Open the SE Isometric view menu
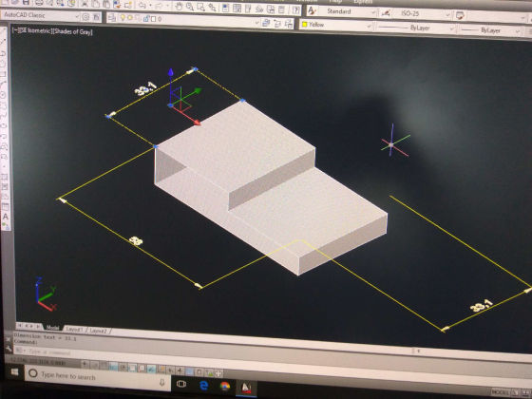The width and height of the screenshot is (532, 399). [36, 30]
